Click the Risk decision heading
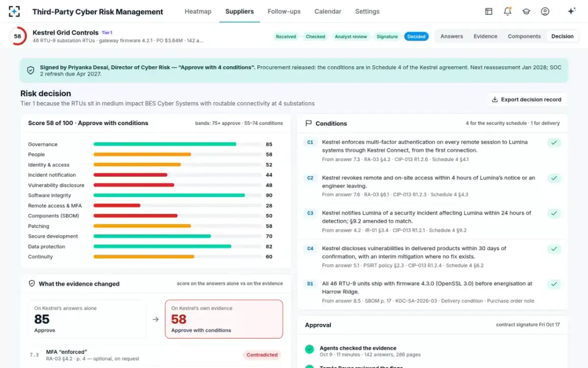This screenshot has width=588, height=368. (x=46, y=93)
